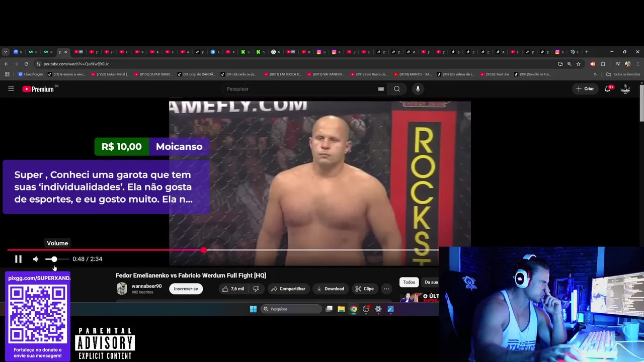Open File Explorer in streamed taskbar

341,309
